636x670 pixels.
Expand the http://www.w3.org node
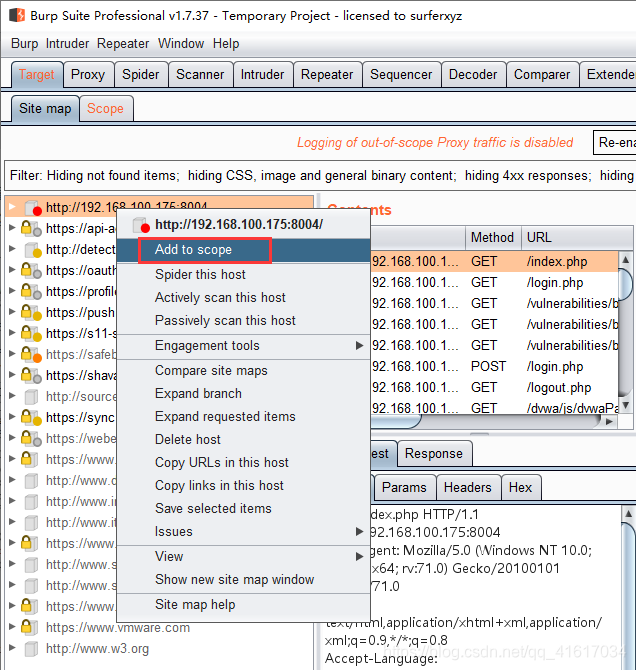(x=12, y=648)
